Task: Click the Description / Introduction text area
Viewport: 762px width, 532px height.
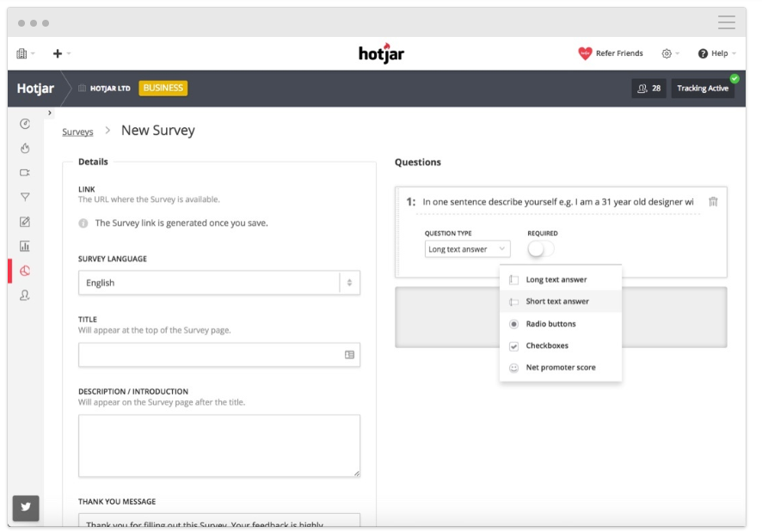Action: point(219,445)
